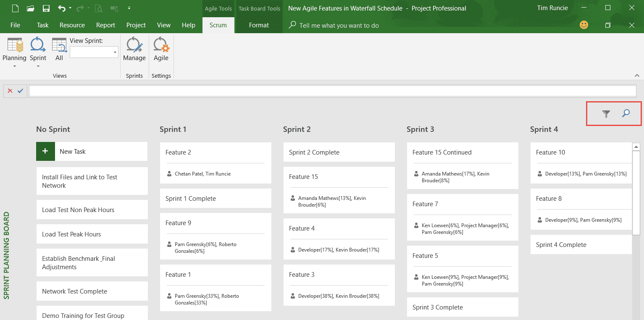Select Establish Benchmark Final Adjustments card
Screen dimensions: 644x320
[x=92, y=262]
